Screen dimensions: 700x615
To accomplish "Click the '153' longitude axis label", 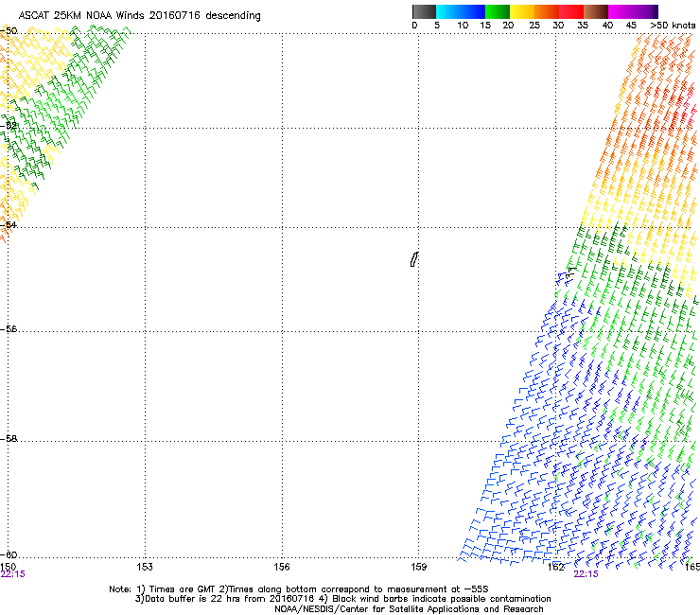I will click(x=145, y=567).
